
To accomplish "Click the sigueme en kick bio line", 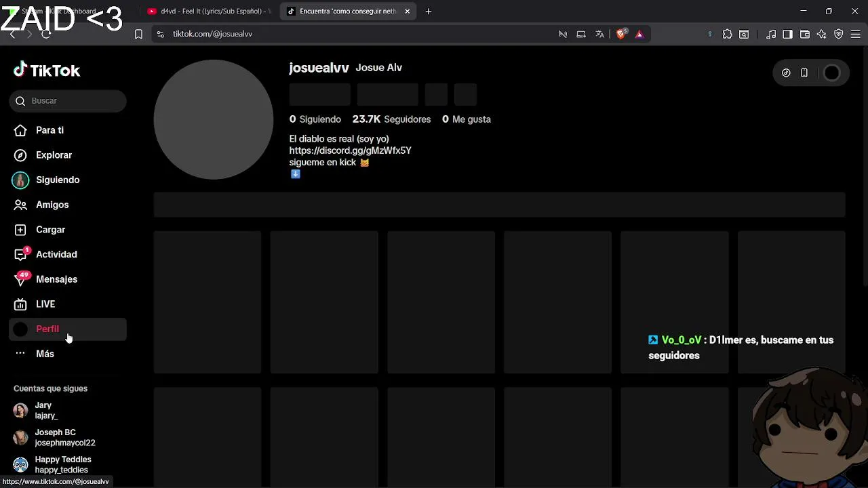I will [x=329, y=163].
